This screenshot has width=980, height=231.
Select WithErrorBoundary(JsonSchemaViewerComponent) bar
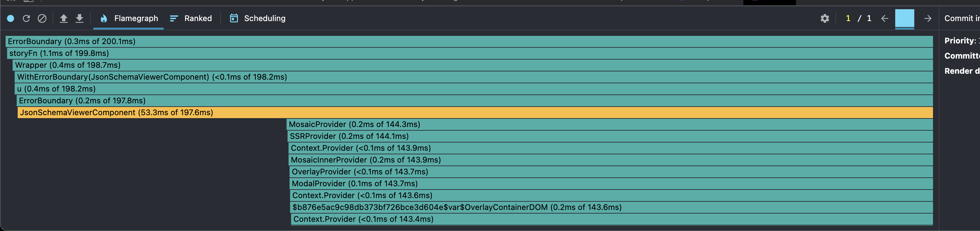(x=474, y=77)
